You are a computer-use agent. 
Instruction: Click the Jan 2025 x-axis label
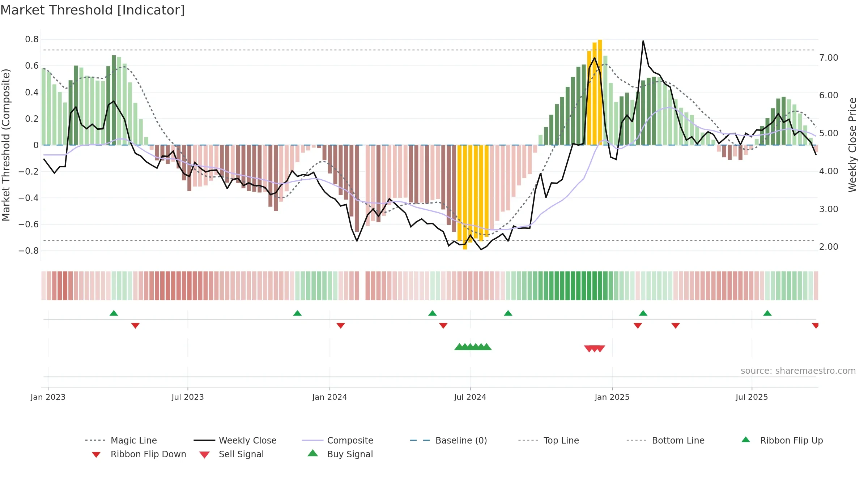(612, 397)
